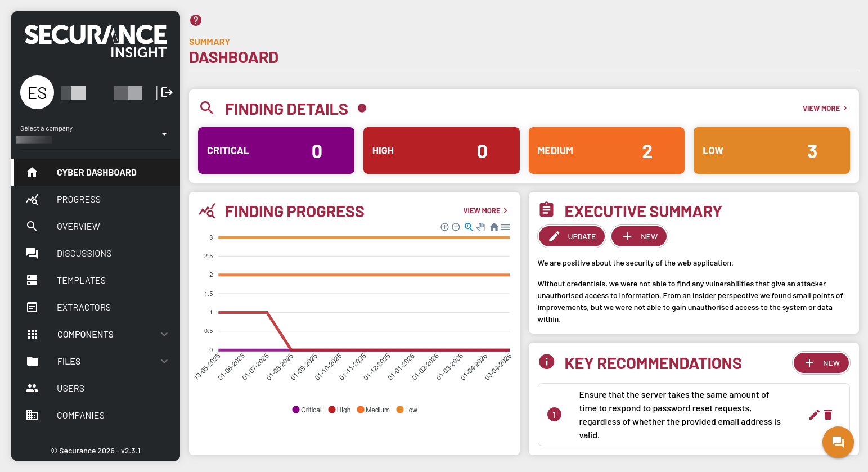This screenshot has width=868, height=472.
Task: Click Update in Executive Summary
Action: pos(572,237)
